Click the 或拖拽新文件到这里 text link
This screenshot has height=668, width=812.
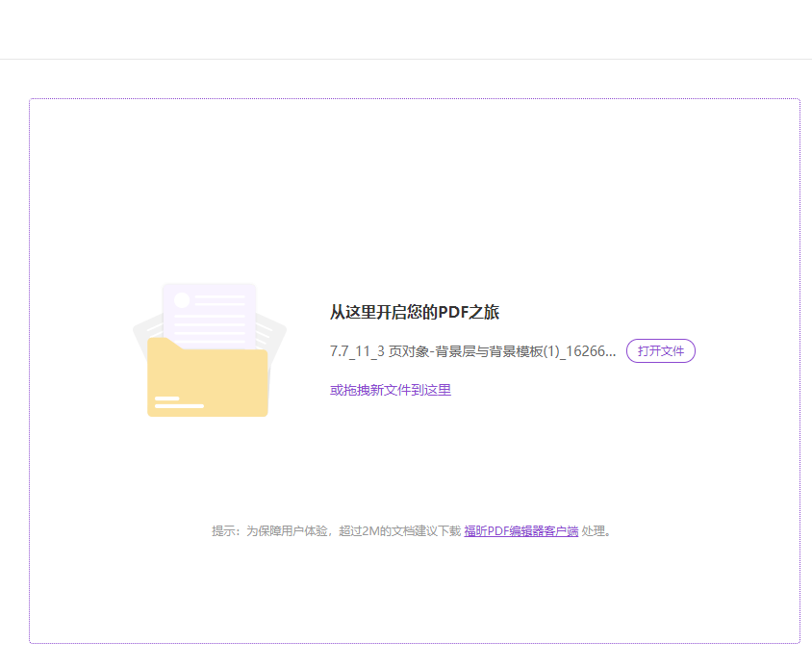point(389,390)
